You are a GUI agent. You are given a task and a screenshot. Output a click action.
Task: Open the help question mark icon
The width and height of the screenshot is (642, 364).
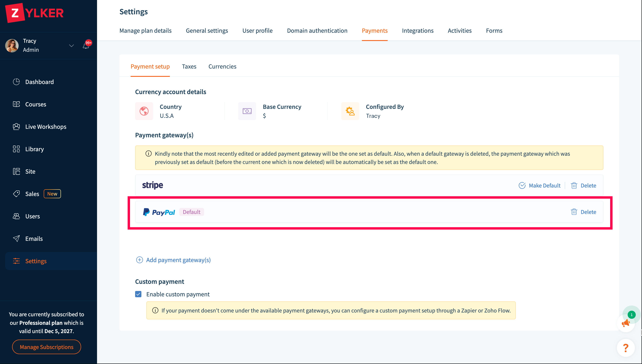click(625, 347)
